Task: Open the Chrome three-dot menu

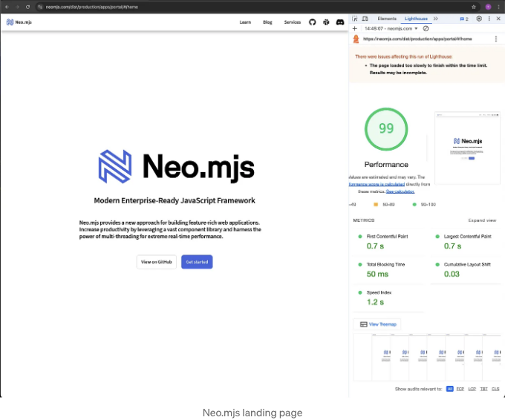Action: tap(498, 7)
